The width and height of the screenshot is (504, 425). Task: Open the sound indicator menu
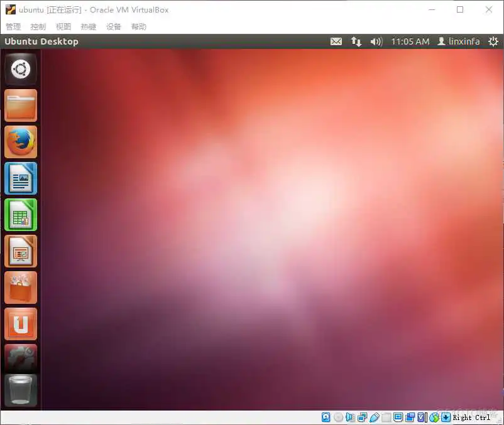(376, 41)
